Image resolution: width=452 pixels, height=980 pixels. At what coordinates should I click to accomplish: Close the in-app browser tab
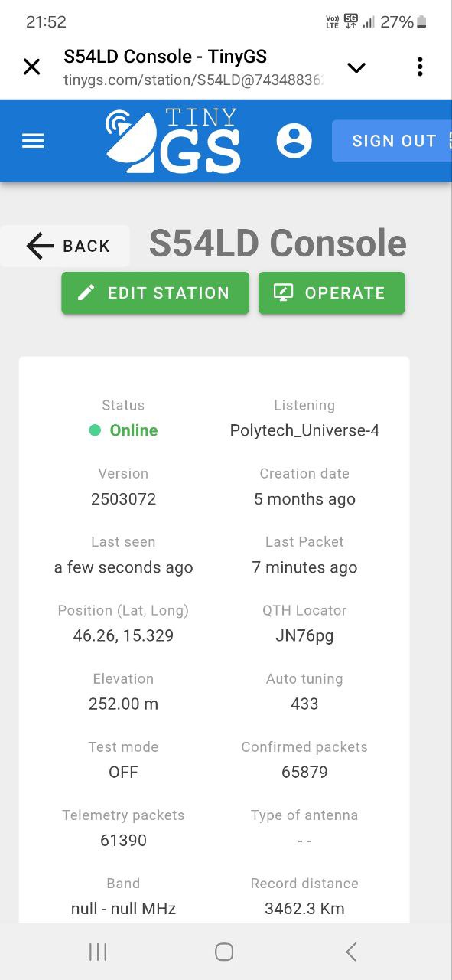31,67
